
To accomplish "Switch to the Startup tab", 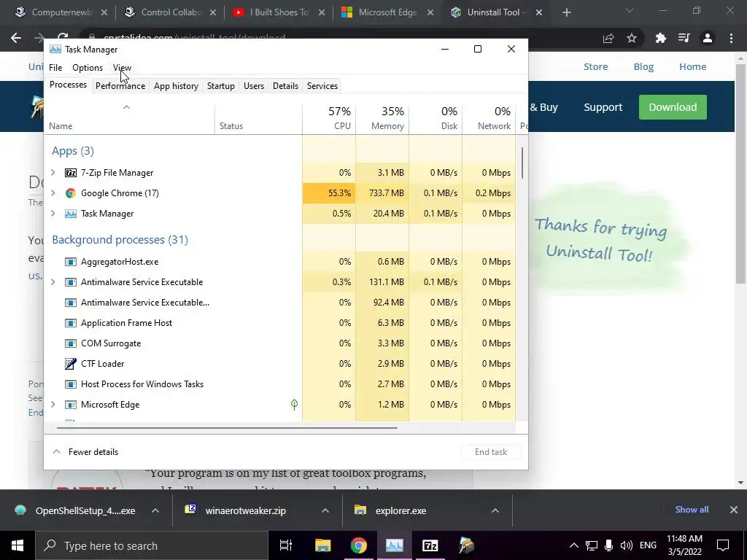I will pos(220,86).
